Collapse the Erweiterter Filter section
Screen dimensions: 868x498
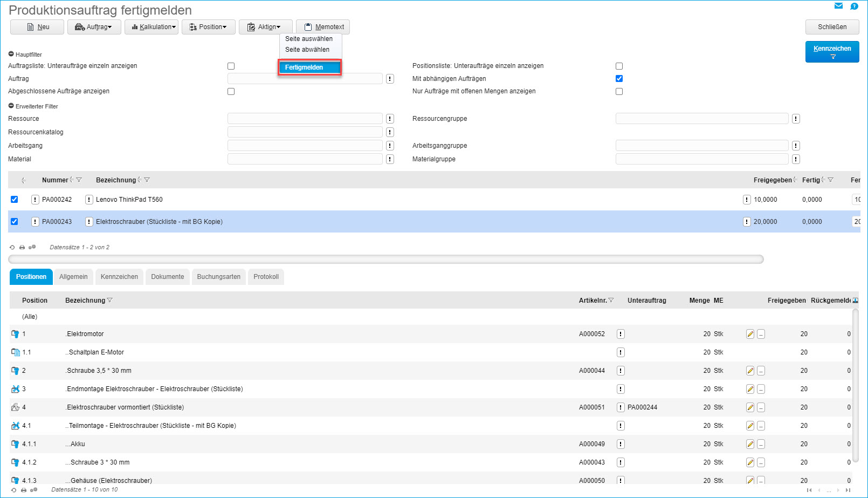(x=11, y=106)
